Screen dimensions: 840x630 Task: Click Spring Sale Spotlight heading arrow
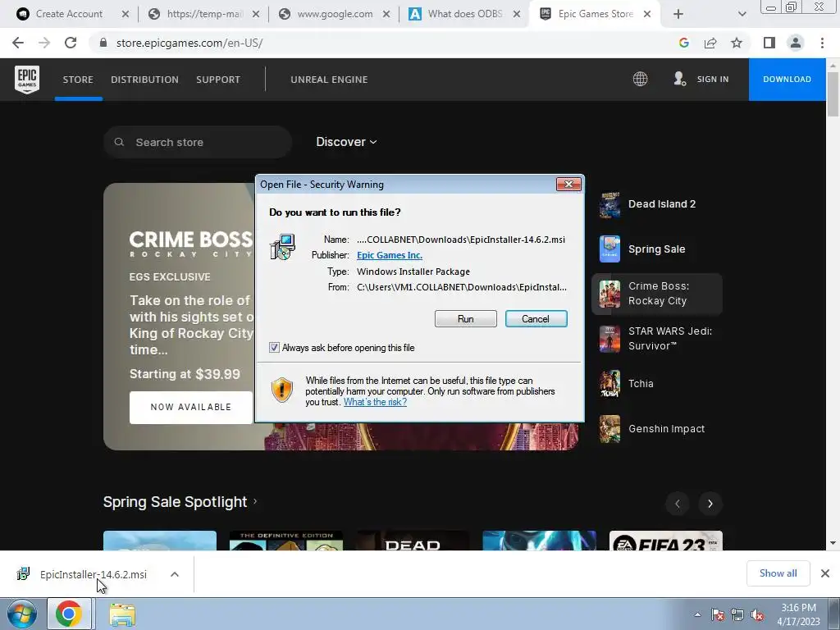(255, 501)
